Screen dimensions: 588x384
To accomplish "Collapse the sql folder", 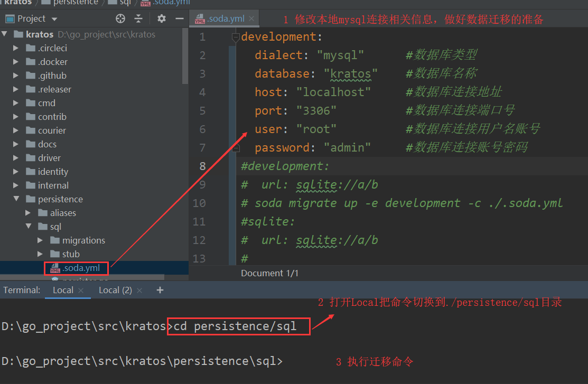I will point(28,227).
